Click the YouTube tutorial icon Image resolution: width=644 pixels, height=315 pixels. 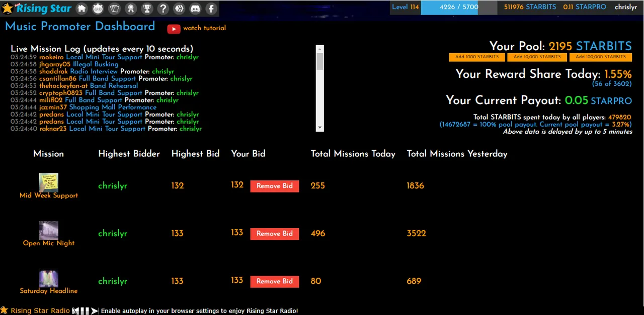[x=174, y=29]
